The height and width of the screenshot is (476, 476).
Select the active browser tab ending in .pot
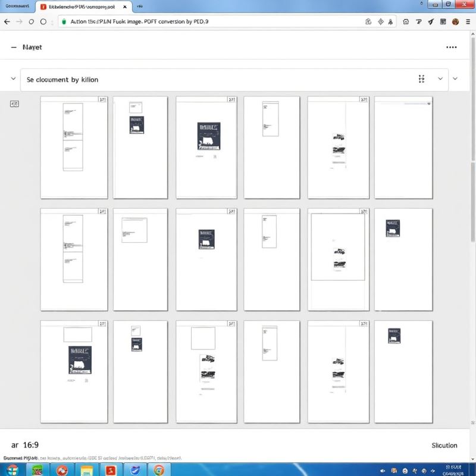pos(83,7)
